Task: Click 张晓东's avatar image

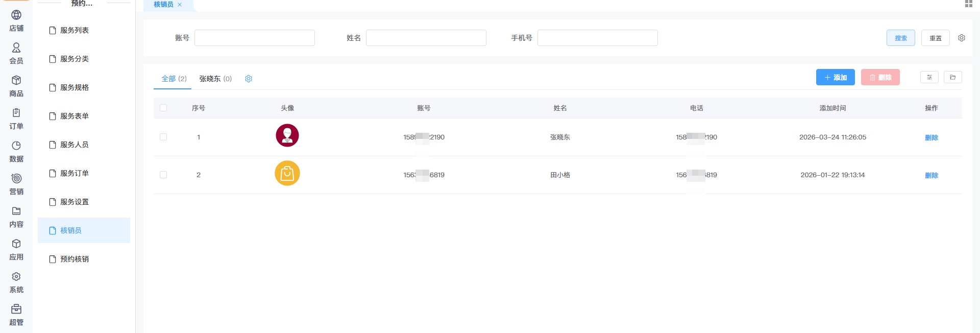Action: 287,135
